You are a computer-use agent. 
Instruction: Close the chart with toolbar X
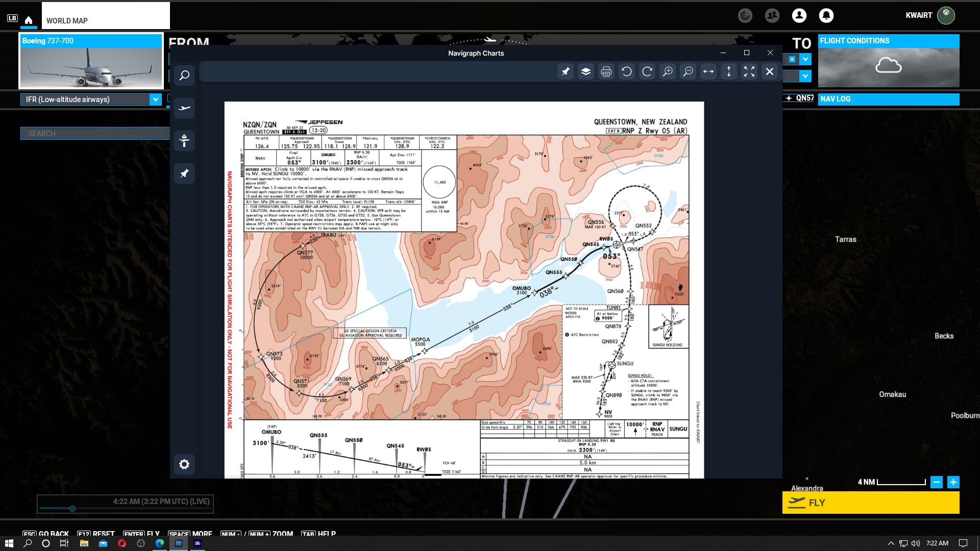click(770, 71)
